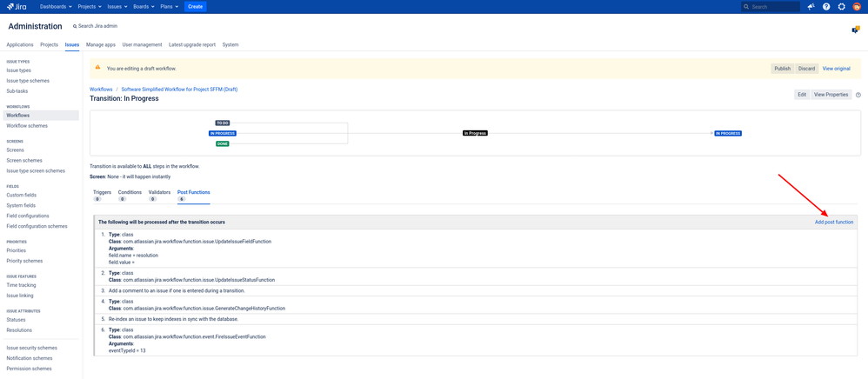This screenshot has width=868, height=379.
Task: Open Screens in sidebar
Action: (15, 150)
